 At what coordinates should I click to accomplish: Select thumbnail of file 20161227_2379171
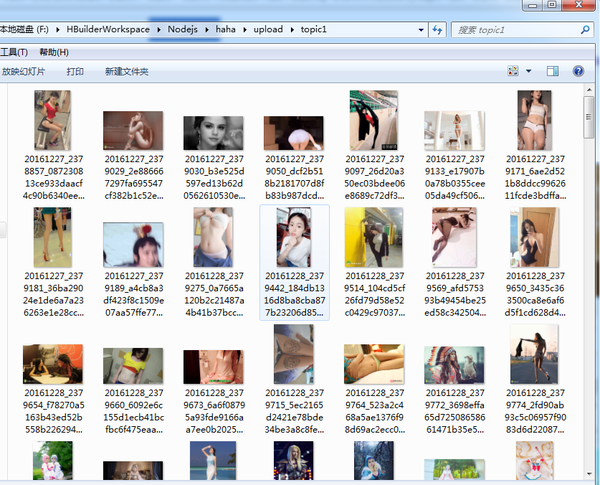pos(535,120)
